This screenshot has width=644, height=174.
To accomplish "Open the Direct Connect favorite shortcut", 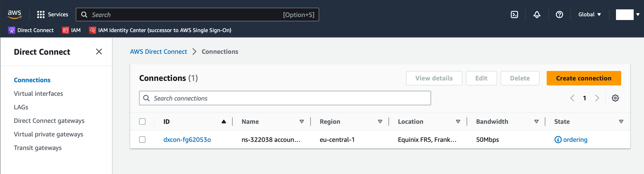I will pos(31,30).
